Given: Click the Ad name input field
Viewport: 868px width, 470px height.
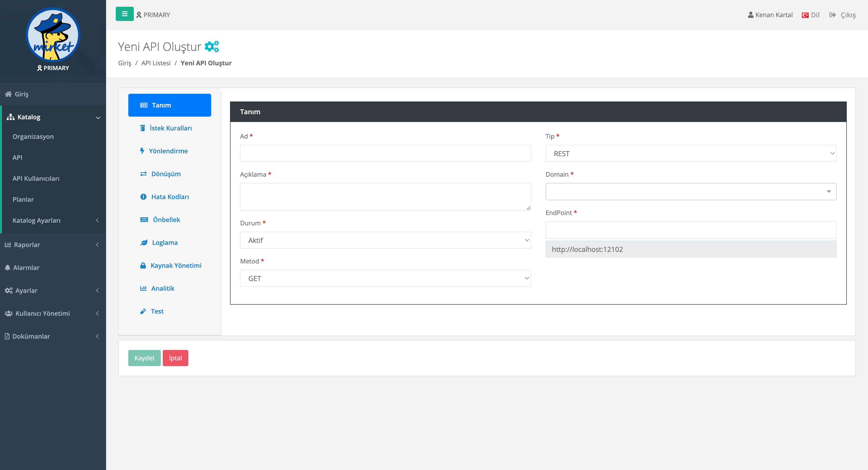Looking at the screenshot, I should pos(386,154).
